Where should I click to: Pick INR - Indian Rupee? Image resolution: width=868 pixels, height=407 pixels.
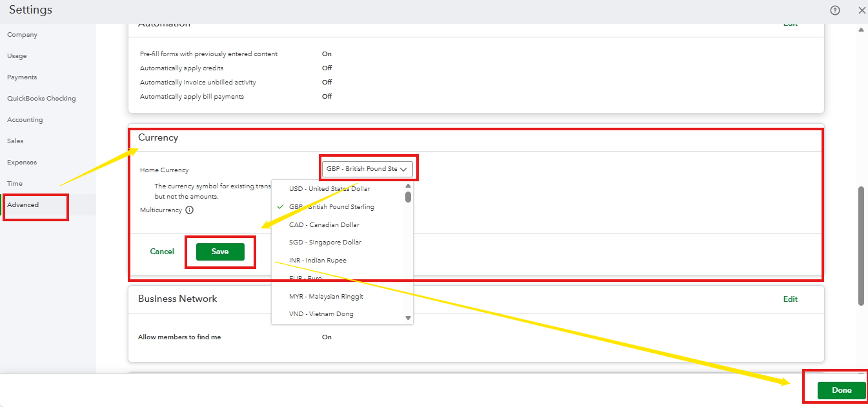tap(318, 261)
